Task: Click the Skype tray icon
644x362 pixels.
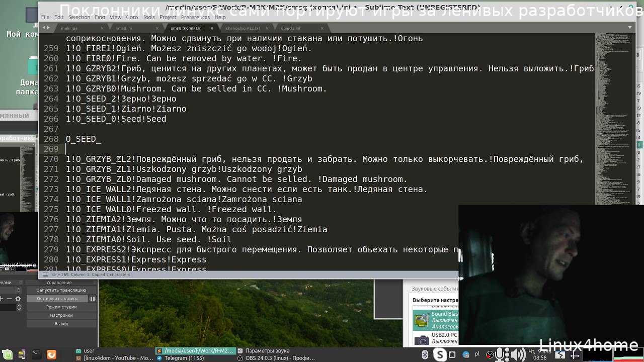Action: (440, 355)
